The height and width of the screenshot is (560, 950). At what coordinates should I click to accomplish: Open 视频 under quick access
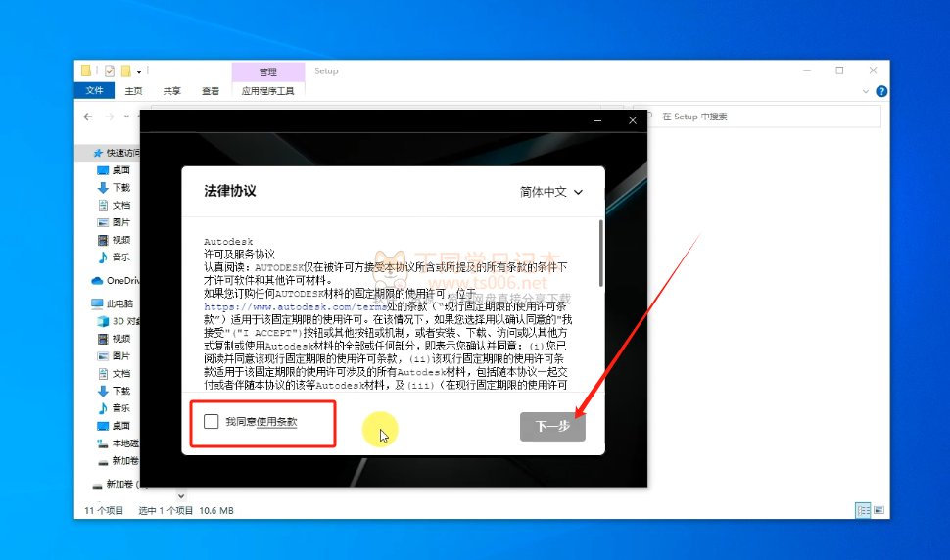tap(114, 240)
